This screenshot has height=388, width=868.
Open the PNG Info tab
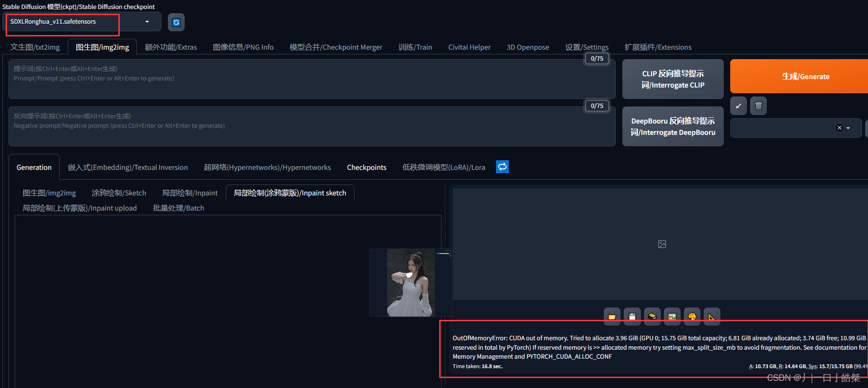[243, 47]
